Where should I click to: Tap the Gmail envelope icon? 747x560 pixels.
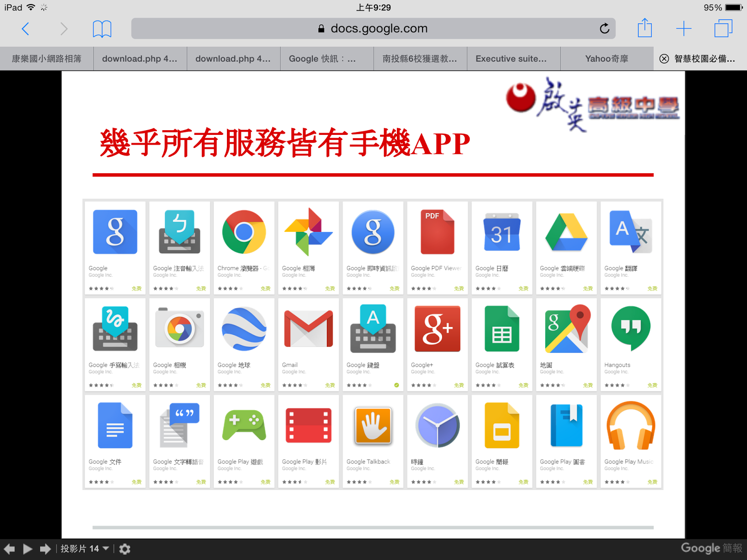coord(308,329)
